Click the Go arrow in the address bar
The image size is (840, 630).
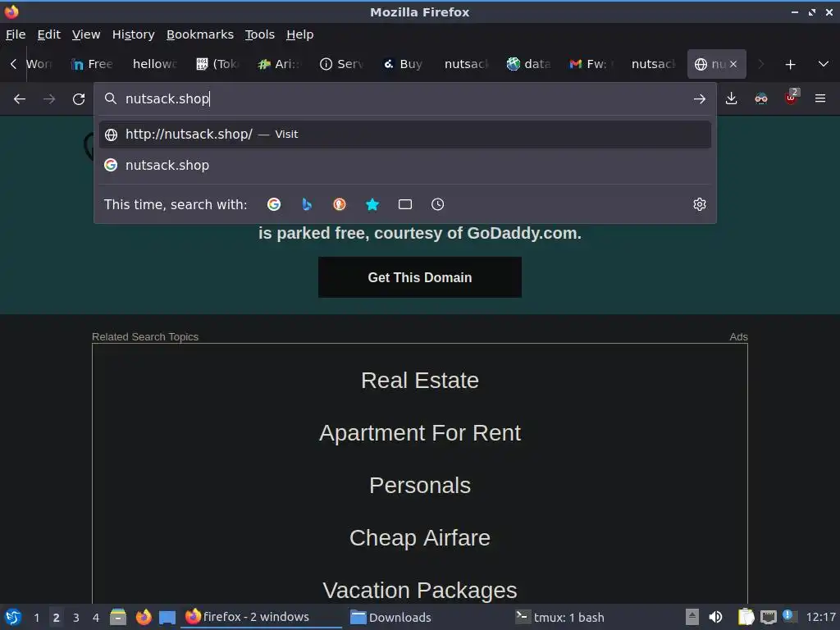pos(699,99)
